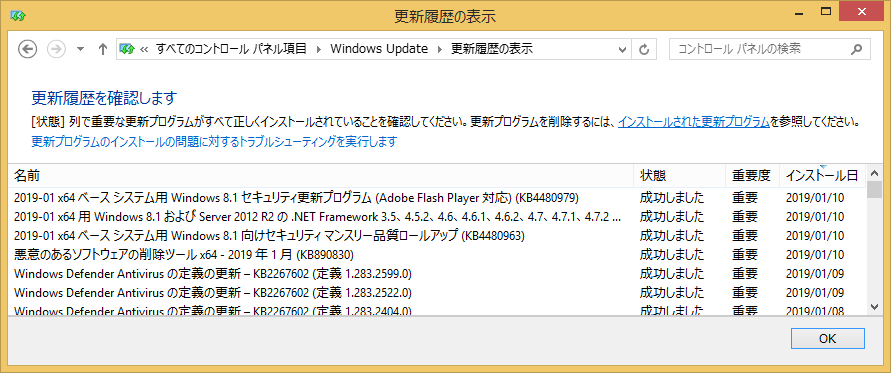Image resolution: width=891 pixels, height=373 pixels.
Task: Click the OK button
Action: click(x=827, y=338)
